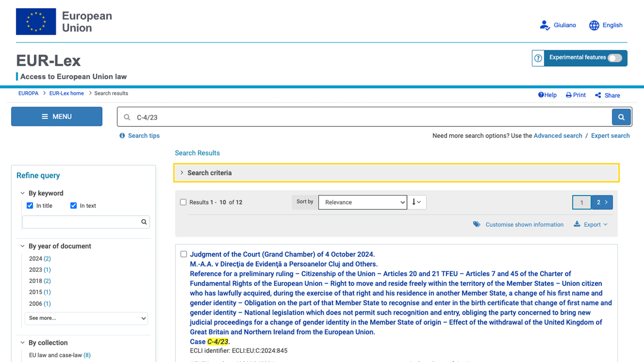644x362 pixels.
Task: Click the Search tips info icon
Action: click(122, 135)
